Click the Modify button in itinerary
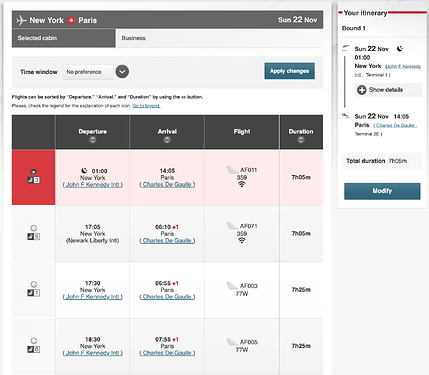 (x=382, y=191)
